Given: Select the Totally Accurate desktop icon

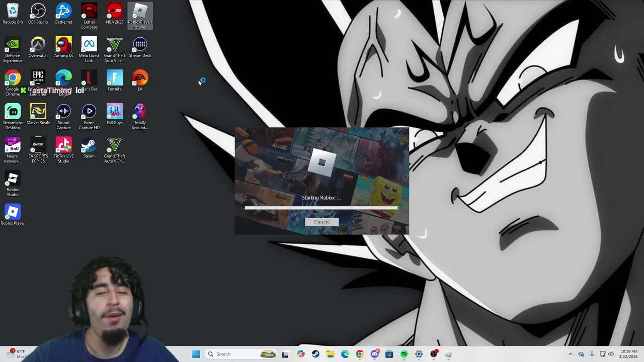Looking at the screenshot, I should 140,117.
